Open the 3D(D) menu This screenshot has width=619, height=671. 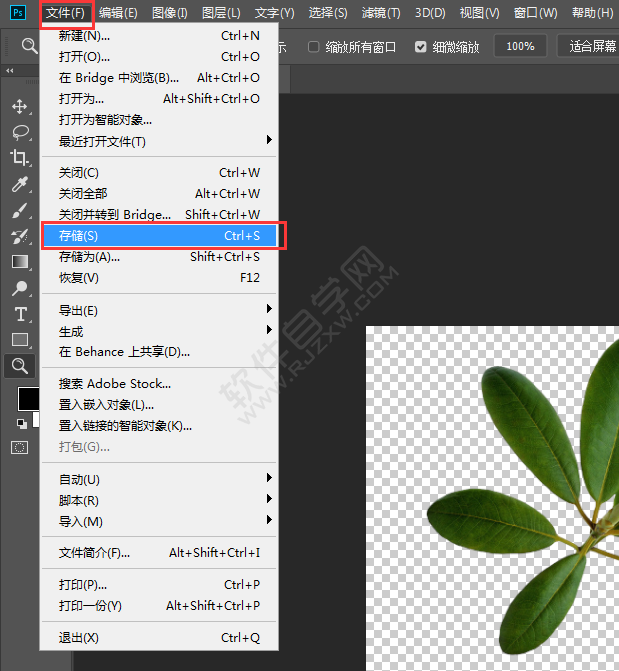(430, 13)
